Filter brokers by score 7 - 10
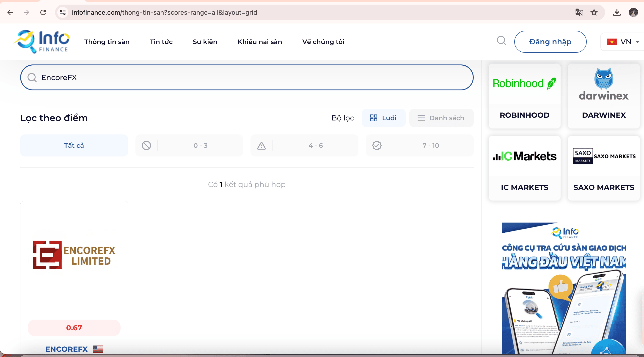This screenshot has width=644, height=357. (419, 145)
